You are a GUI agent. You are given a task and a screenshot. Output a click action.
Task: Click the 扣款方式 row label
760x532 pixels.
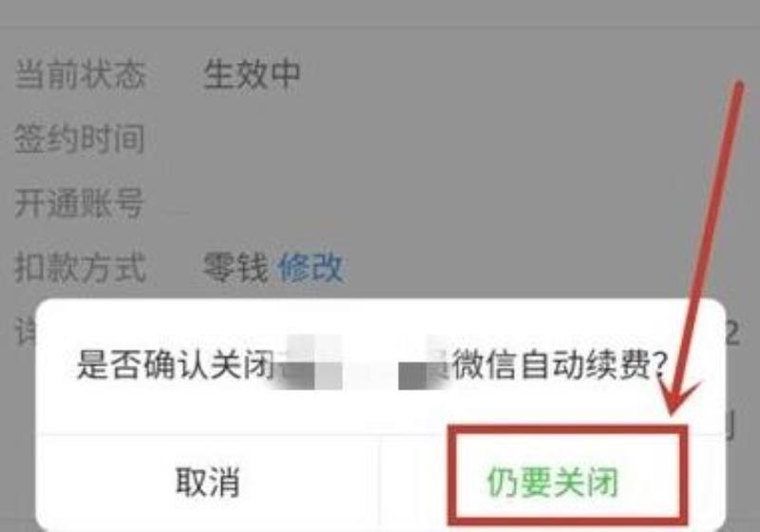click(x=80, y=268)
